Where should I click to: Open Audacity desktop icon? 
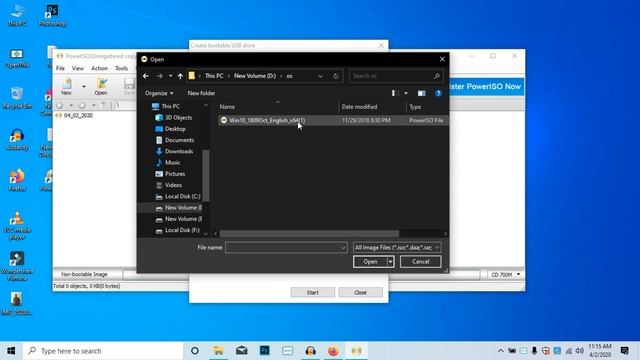click(x=17, y=139)
